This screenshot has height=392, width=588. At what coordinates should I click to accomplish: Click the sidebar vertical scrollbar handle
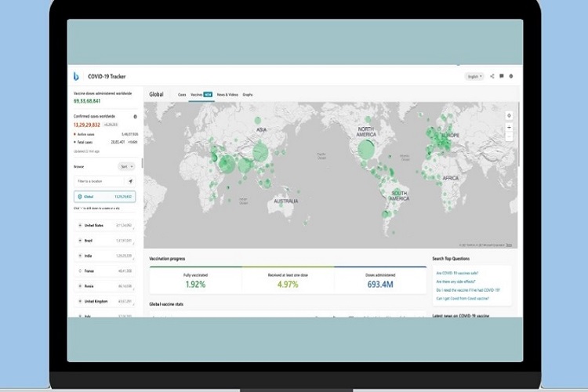tap(142, 163)
